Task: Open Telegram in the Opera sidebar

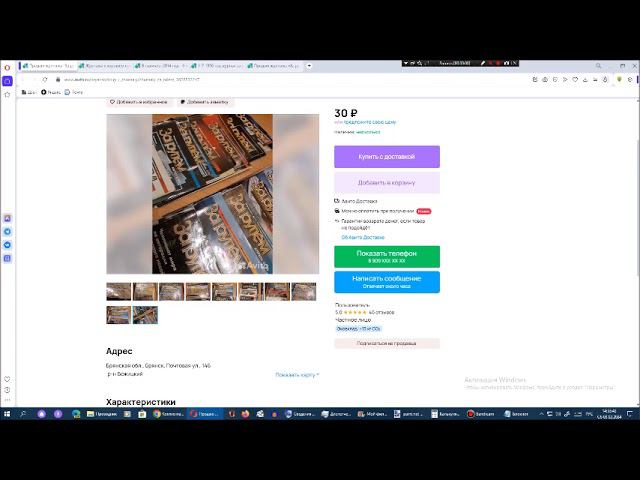Action: tap(7, 231)
